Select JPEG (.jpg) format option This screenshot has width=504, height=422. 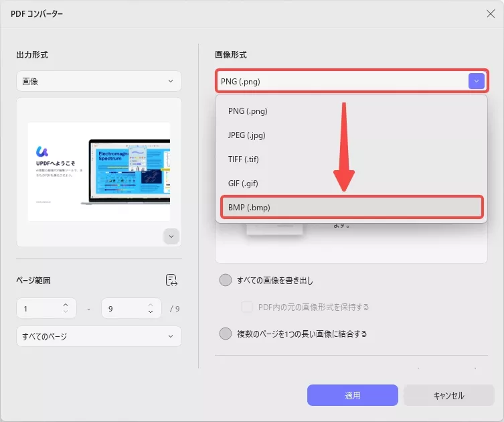coord(351,135)
